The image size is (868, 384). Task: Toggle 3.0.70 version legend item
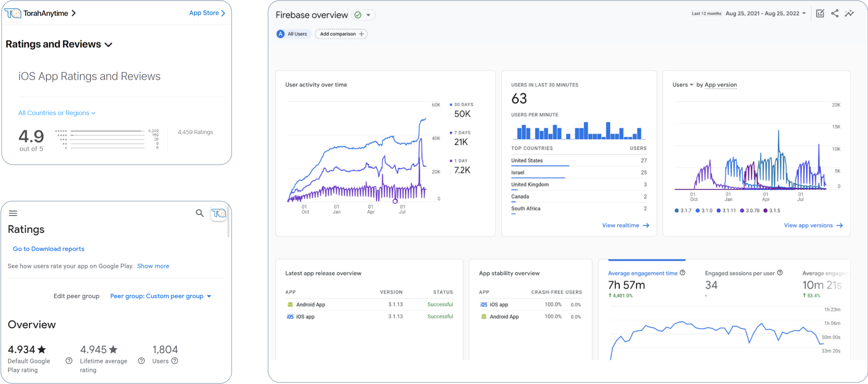click(750, 211)
